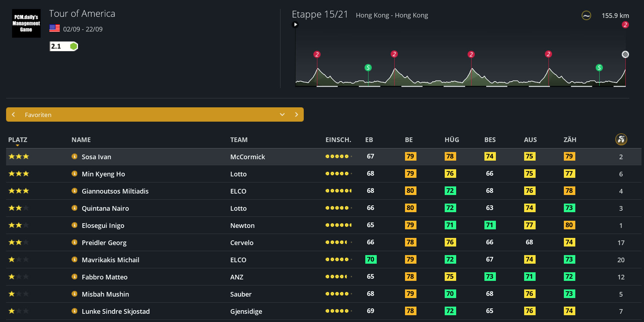Sort table by PLATZ column
The height and width of the screenshot is (322, 644).
[18, 140]
